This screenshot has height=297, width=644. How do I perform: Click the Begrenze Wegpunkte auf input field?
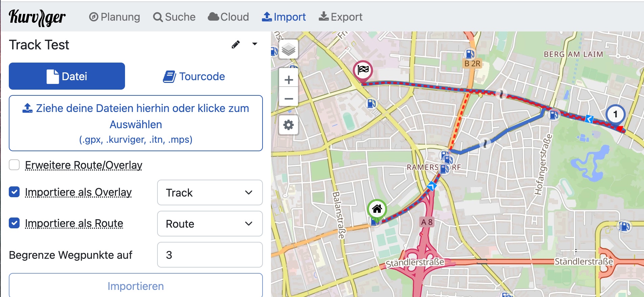209,255
